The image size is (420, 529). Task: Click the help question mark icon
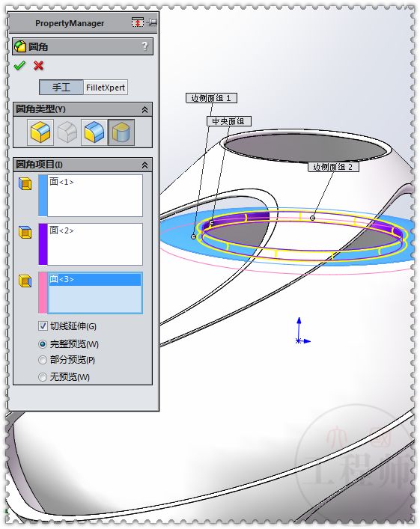(x=144, y=46)
